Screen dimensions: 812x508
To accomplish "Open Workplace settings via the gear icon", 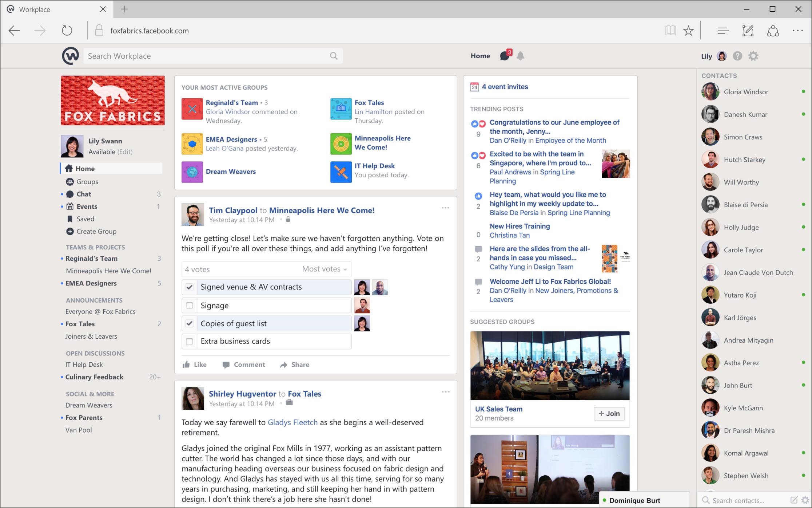I will [x=753, y=56].
